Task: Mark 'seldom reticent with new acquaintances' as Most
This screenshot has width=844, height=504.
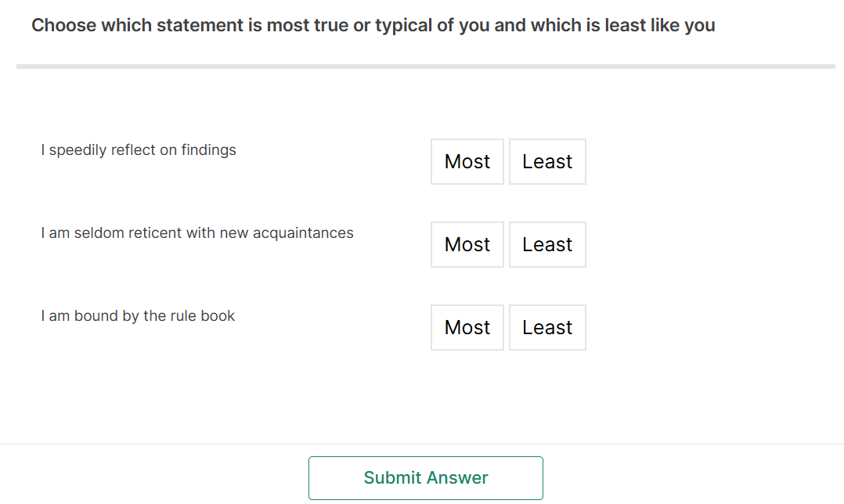Action: (x=467, y=245)
